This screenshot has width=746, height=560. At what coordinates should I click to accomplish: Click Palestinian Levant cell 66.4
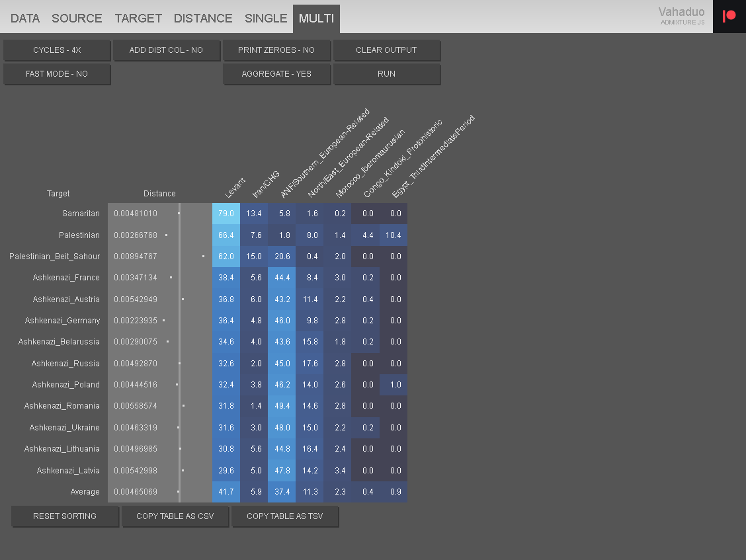(226, 235)
